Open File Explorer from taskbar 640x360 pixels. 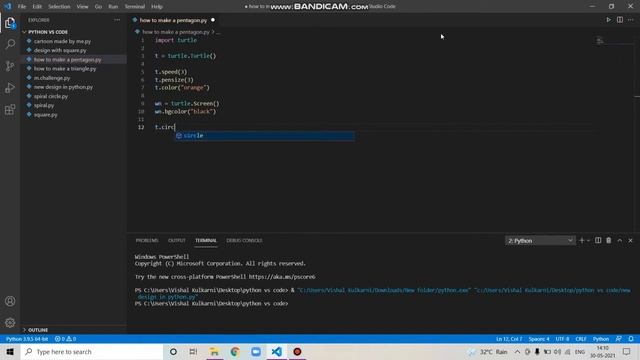[214, 351]
